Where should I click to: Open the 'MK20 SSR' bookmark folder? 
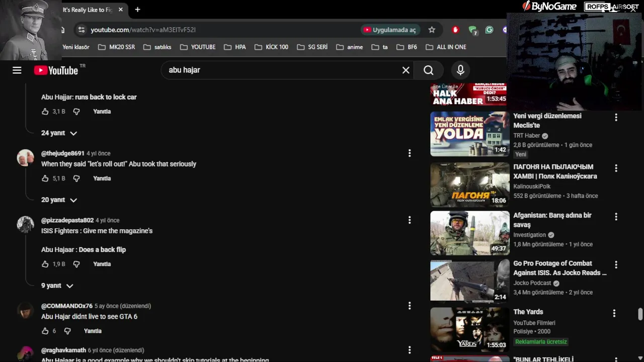pyautogui.click(x=116, y=47)
